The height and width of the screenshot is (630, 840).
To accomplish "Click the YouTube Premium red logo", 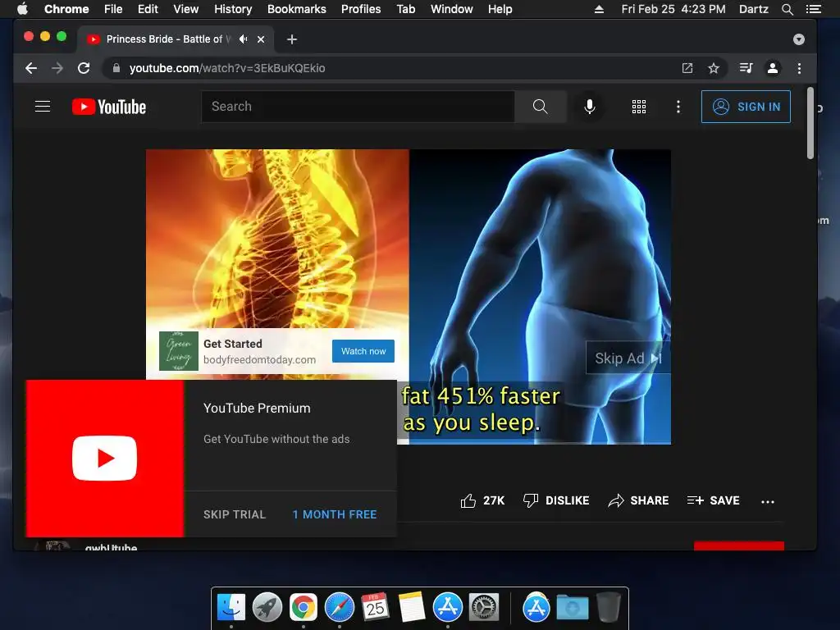I will click(104, 459).
